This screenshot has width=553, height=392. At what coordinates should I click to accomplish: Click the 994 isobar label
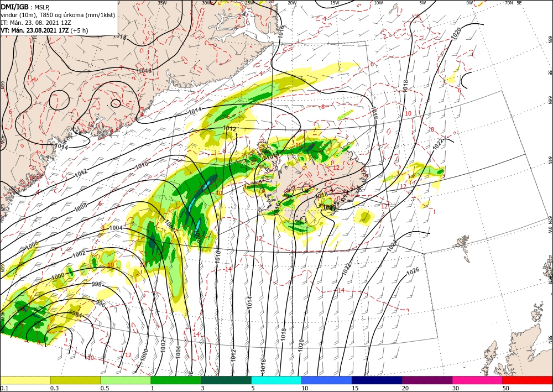tap(76, 313)
